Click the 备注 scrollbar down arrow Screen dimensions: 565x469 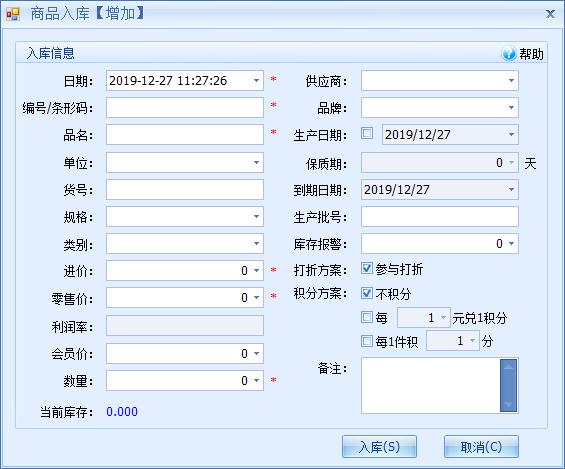[x=508, y=404]
